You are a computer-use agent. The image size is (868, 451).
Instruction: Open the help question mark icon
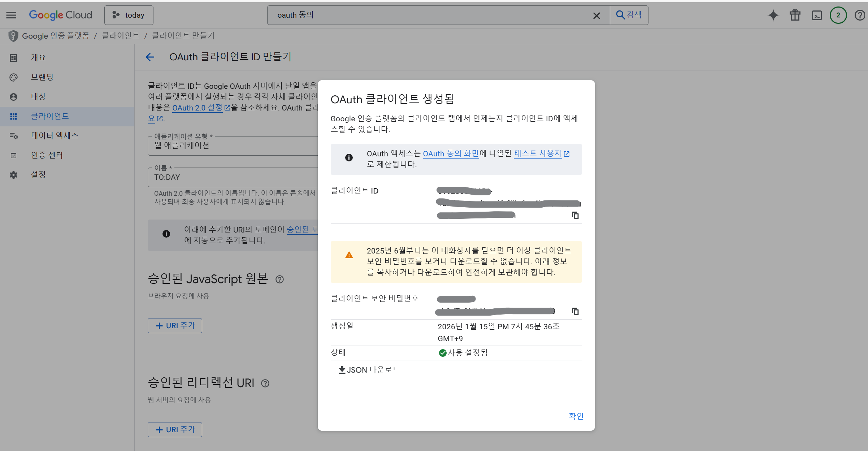pyautogui.click(x=860, y=15)
